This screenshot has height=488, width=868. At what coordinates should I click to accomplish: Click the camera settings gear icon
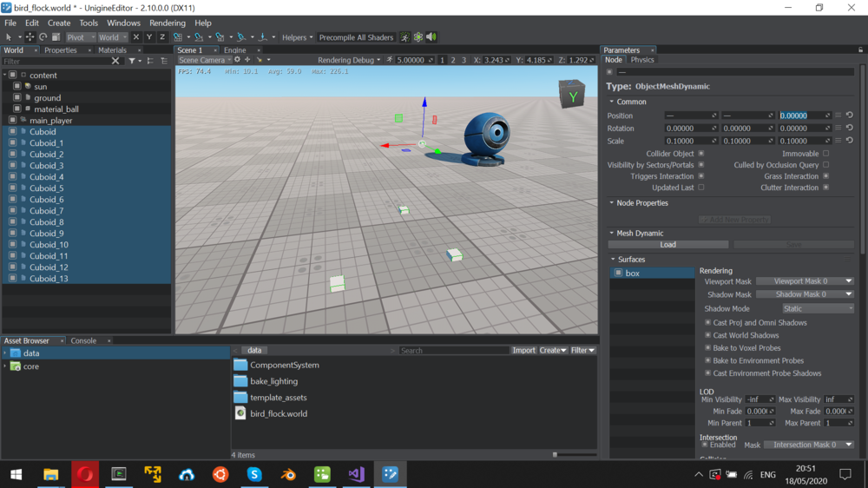coord(237,60)
